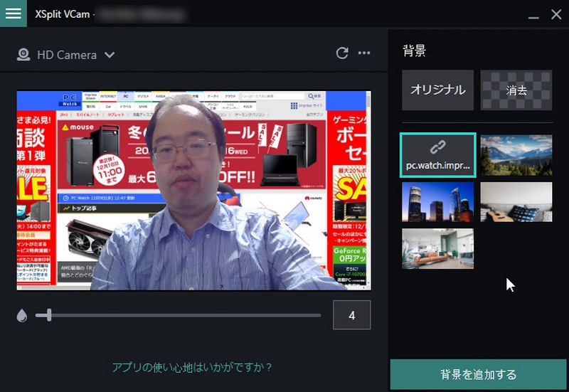Select the オリジナル background option
Screen dimensions: 569x392
[x=437, y=90]
